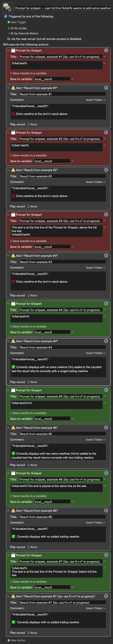Toggle the Triggered by any of the following checkbox
Image resolution: width=113 pixels, height=644 pixels.
tap(6, 16)
